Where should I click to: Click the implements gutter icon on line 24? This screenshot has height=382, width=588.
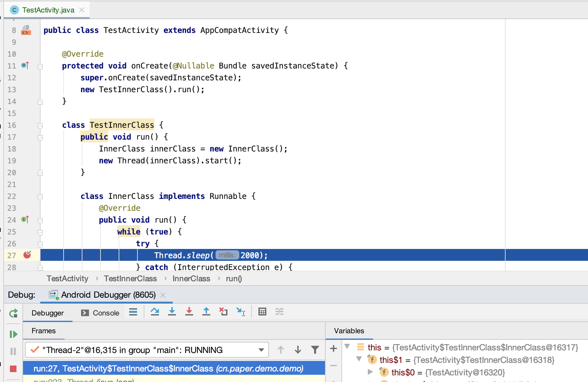click(25, 219)
